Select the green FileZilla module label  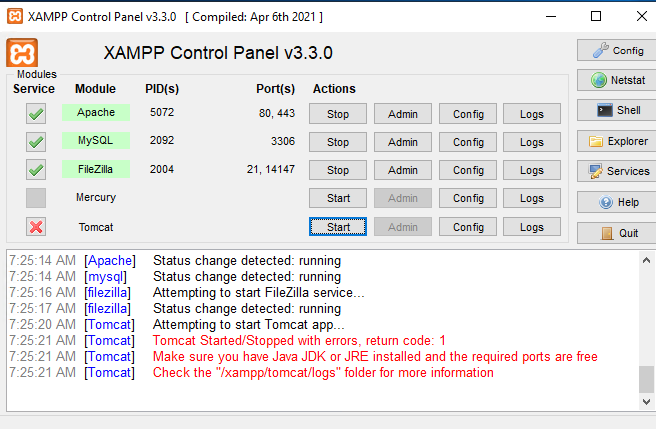coord(96,169)
